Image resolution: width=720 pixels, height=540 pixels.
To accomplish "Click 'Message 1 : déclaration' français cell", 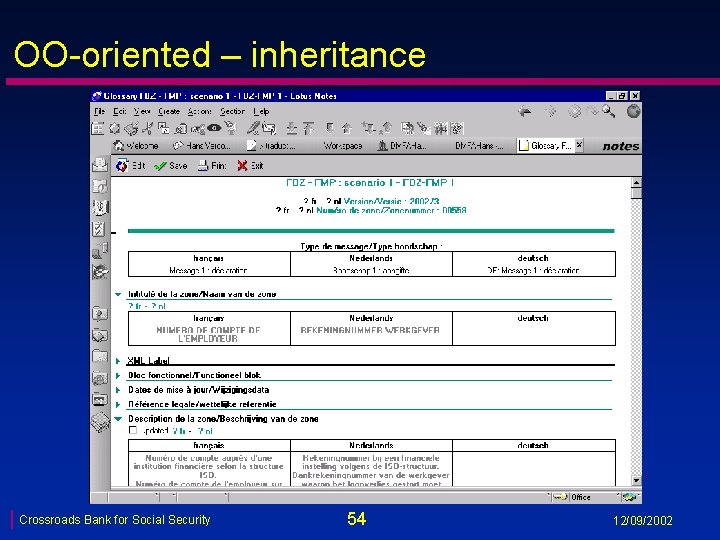I will click(208, 270).
